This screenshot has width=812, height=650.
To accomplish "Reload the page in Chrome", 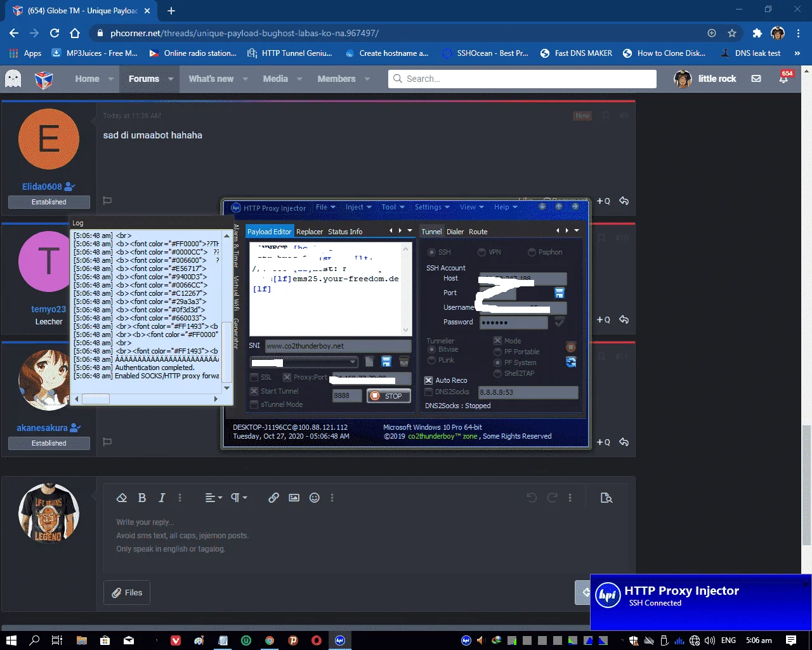I will pyautogui.click(x=55, y=33).
